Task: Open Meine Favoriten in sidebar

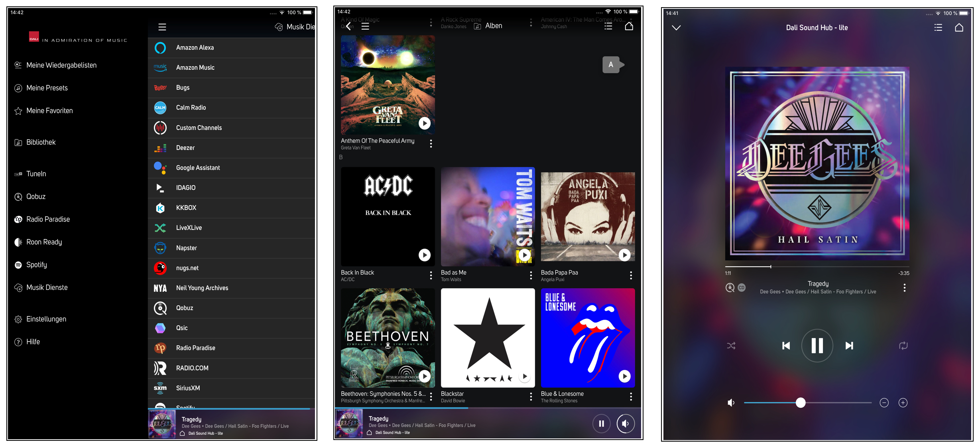Action: (x=44, y=111)
